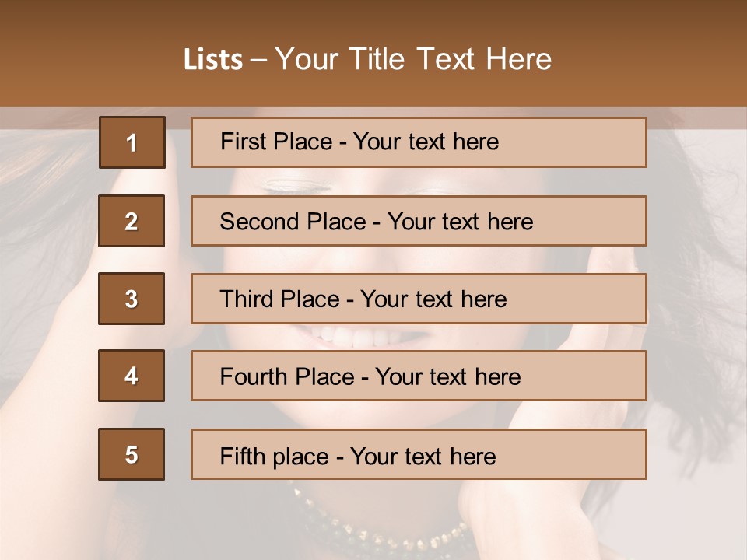The width and height of the screenshot is (747, 560).
Task: Select the number 4 box
Action: point(132,376)
